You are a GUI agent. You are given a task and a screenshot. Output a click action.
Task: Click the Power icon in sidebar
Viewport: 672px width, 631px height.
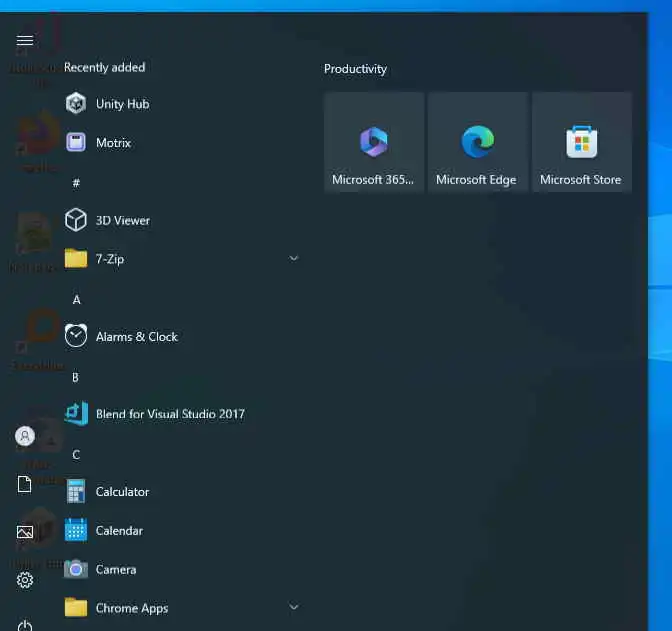[25, 625]
